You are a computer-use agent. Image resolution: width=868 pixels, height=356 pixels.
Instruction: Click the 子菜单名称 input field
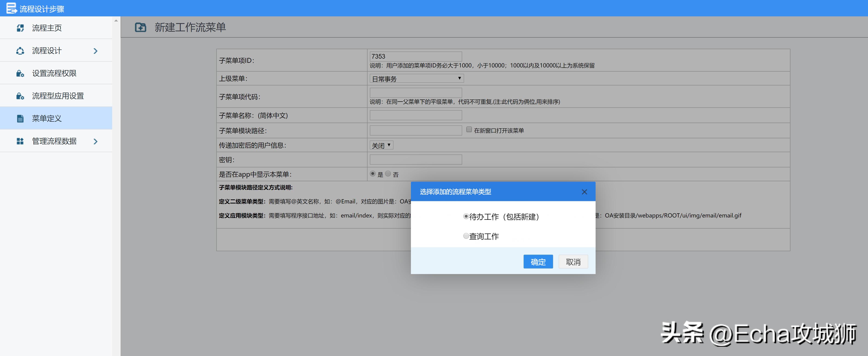[x=416, y=115]
